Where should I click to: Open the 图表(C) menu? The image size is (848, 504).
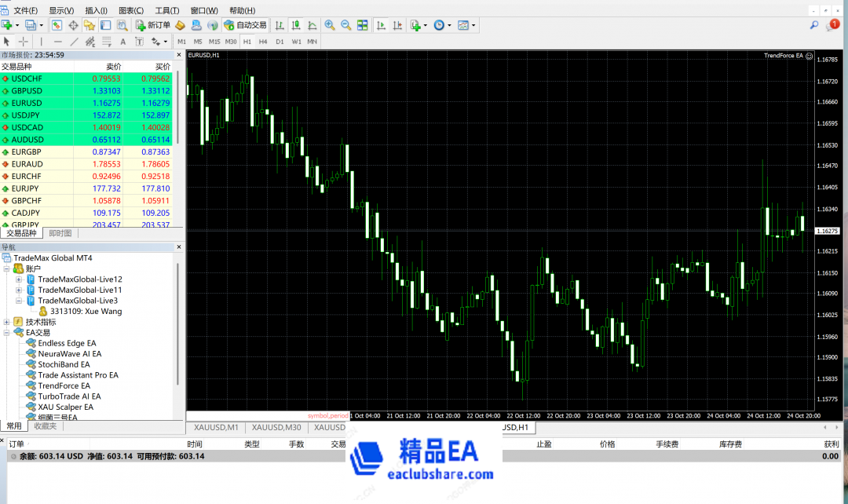pyautogui.click(x=130, y=10)
